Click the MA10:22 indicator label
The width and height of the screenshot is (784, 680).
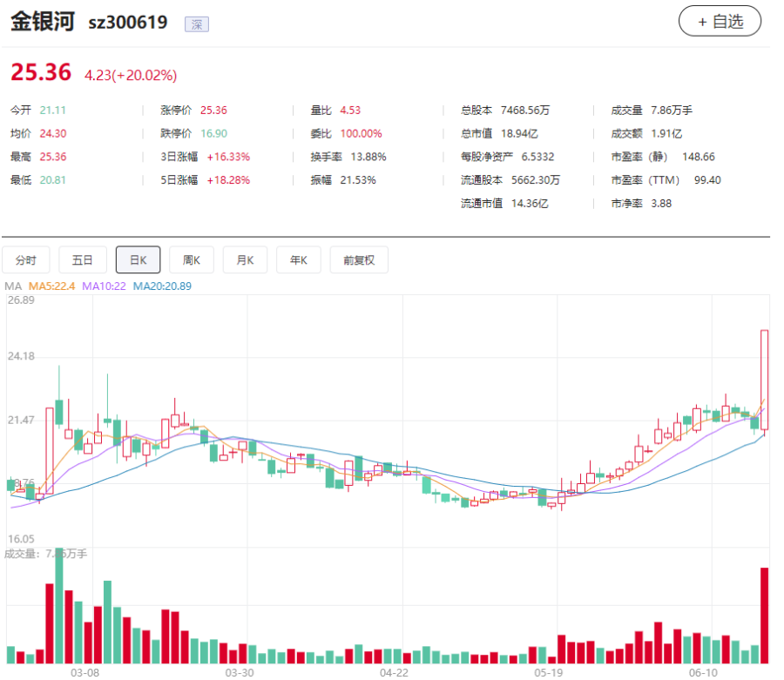104,286
